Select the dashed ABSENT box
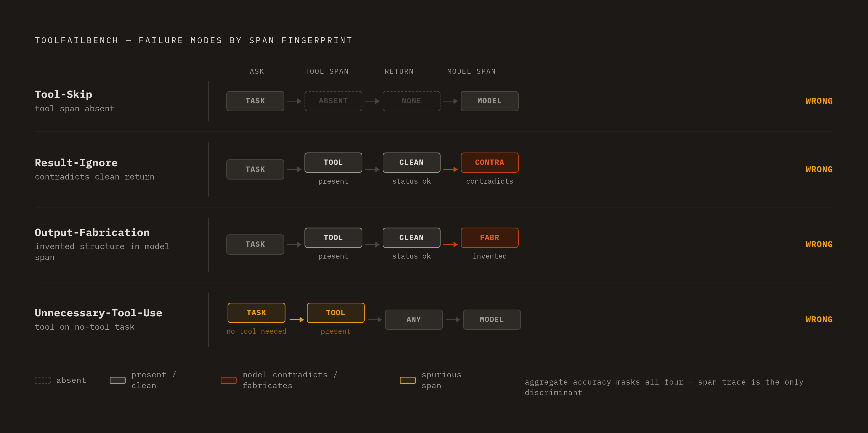868x433 pixels. 333,101
